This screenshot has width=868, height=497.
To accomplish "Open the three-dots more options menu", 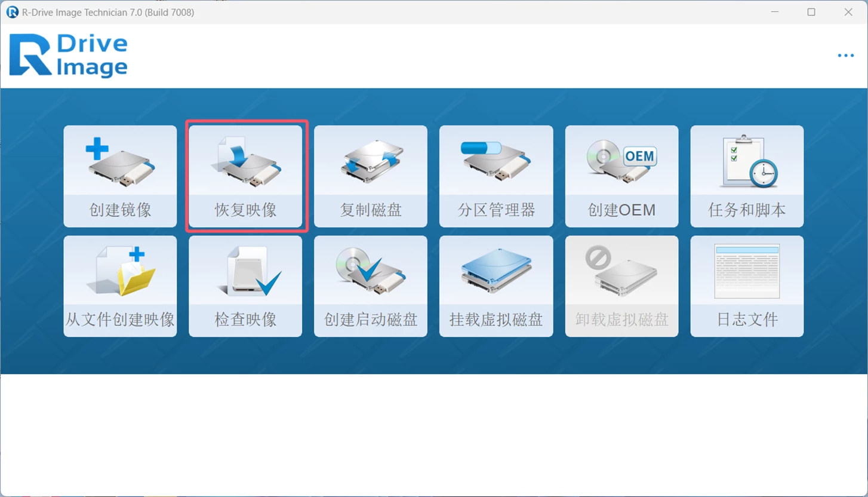I will pyautogui.click(x=845, y=56).
